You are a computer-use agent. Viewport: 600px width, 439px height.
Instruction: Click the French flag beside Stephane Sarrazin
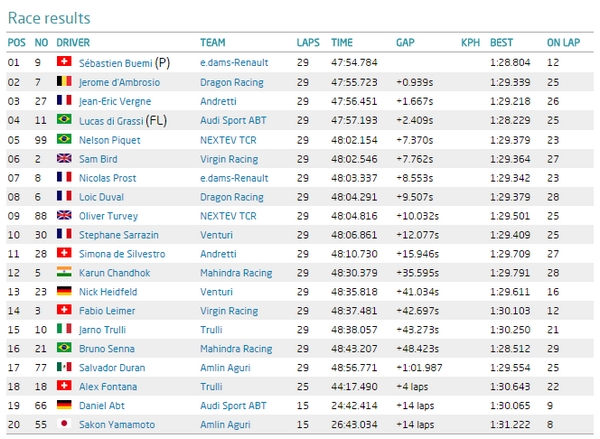64,233
